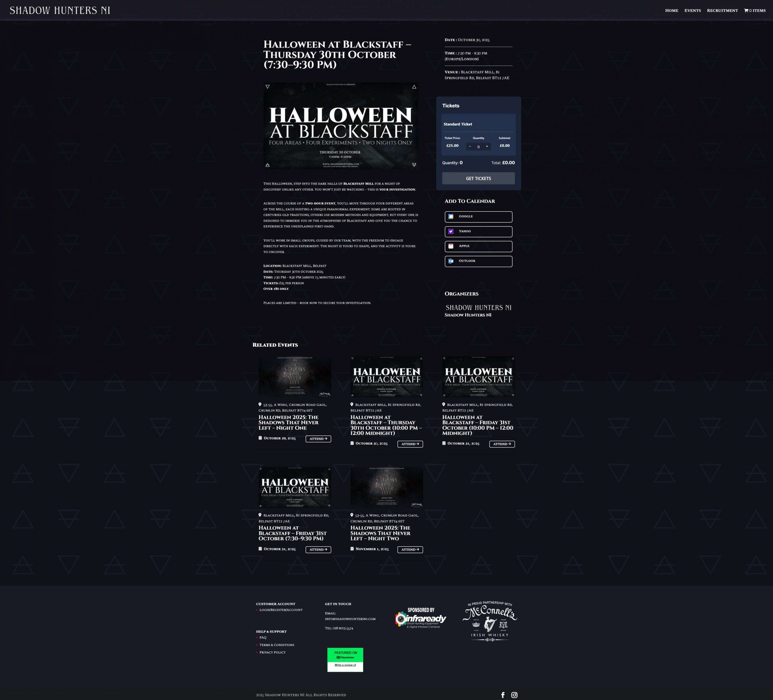The image size is (773, 700).
Task: Add to Google calendar
Action: [478, 217]
